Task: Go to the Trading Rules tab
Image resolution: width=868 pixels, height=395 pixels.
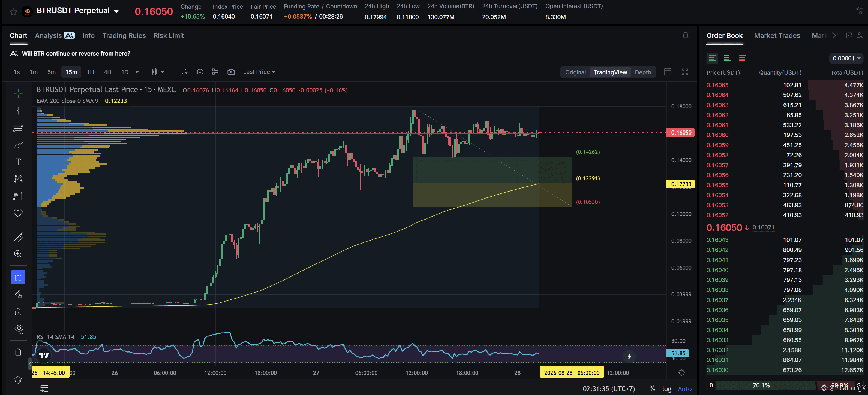Action: 124,35
